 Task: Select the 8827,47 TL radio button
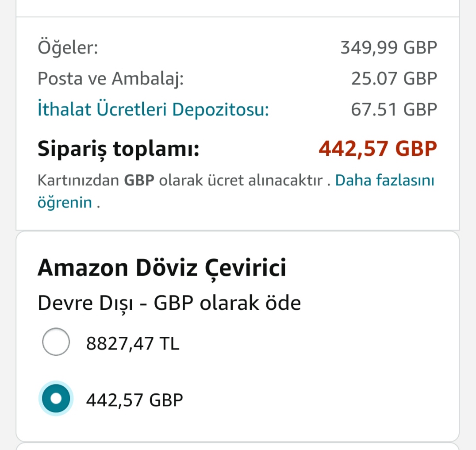[x=56, y=342]
